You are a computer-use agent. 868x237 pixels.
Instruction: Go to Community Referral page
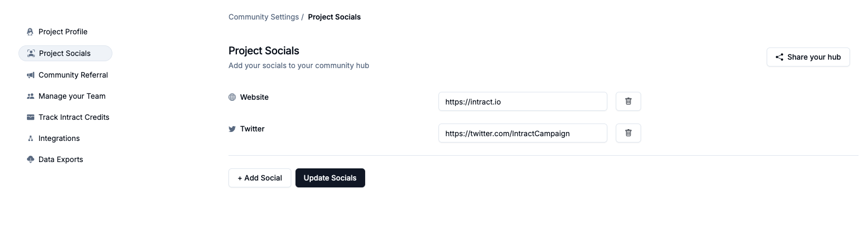pyautogui.click(x=73, y=75)
